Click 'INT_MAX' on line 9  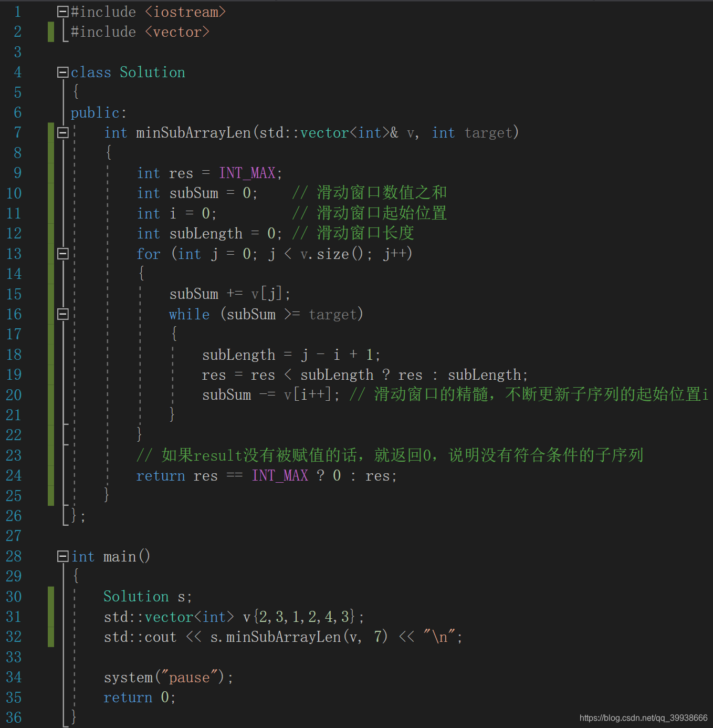247,173
